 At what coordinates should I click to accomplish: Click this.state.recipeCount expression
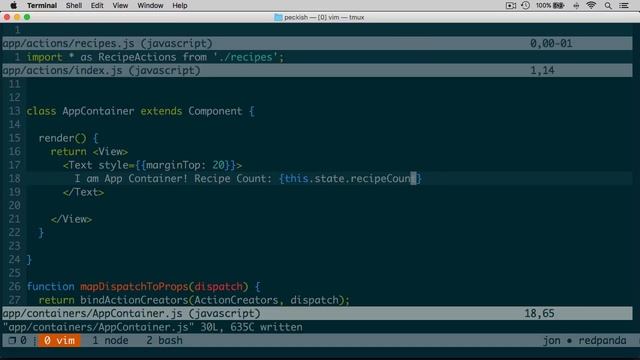(x=351, y=178)
